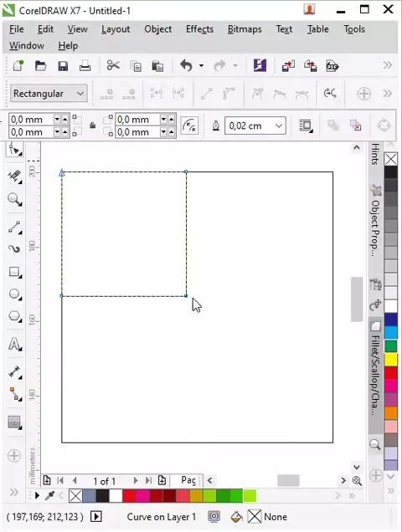Toggle the document color proofing icon in status bar

214,517
